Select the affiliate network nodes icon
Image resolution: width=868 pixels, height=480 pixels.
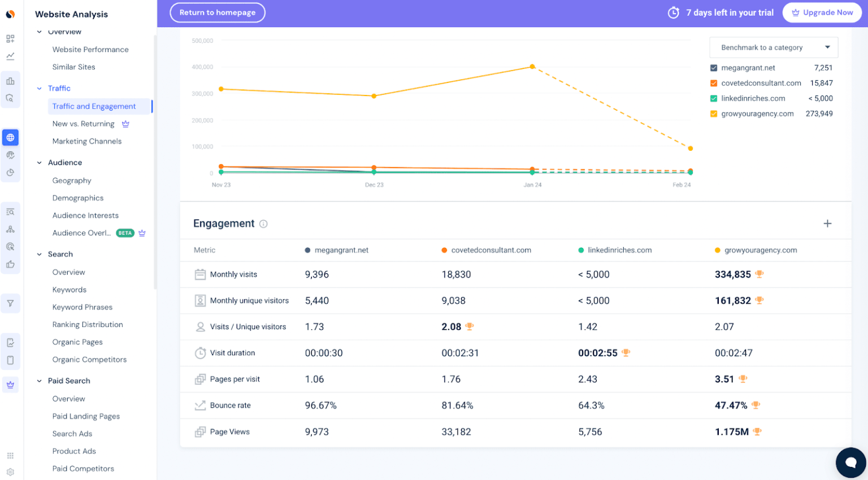tap(10, 229)
